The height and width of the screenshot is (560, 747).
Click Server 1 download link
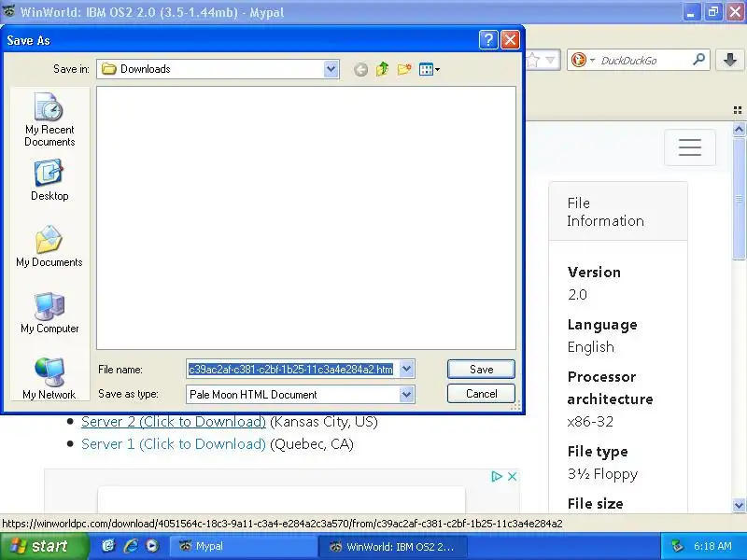click(x=174, y=444)
